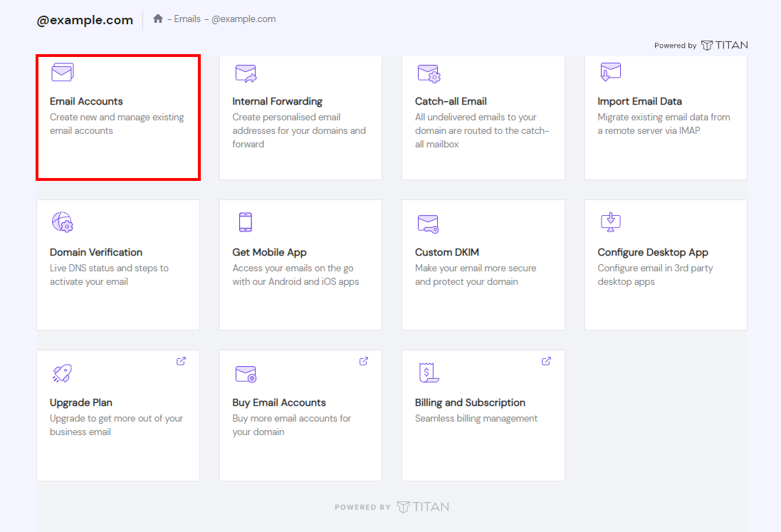Click 'Live DNS status and steps' description

click(109, 274)
